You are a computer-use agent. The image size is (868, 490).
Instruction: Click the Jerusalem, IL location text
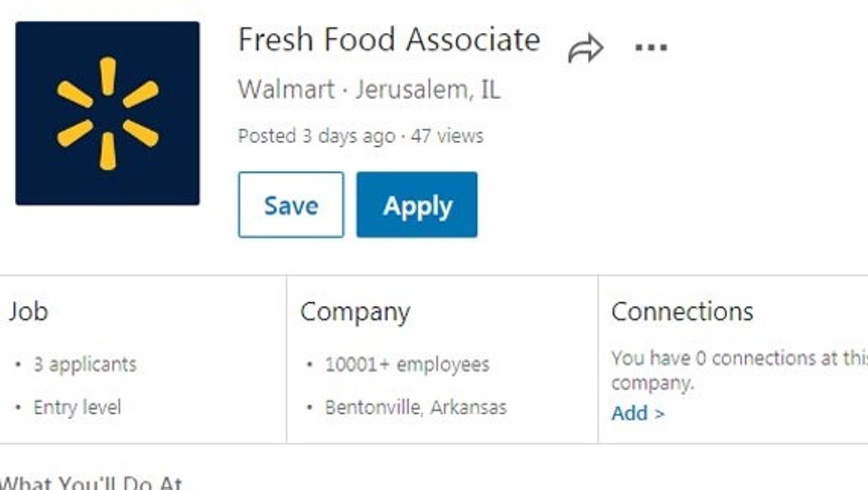click(427, 90)
